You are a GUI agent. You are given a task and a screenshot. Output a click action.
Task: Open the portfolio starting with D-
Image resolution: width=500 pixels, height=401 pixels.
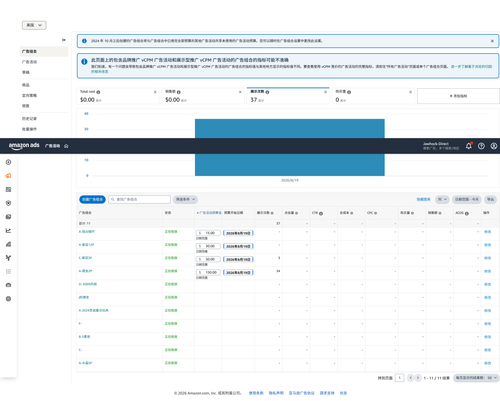88,284
